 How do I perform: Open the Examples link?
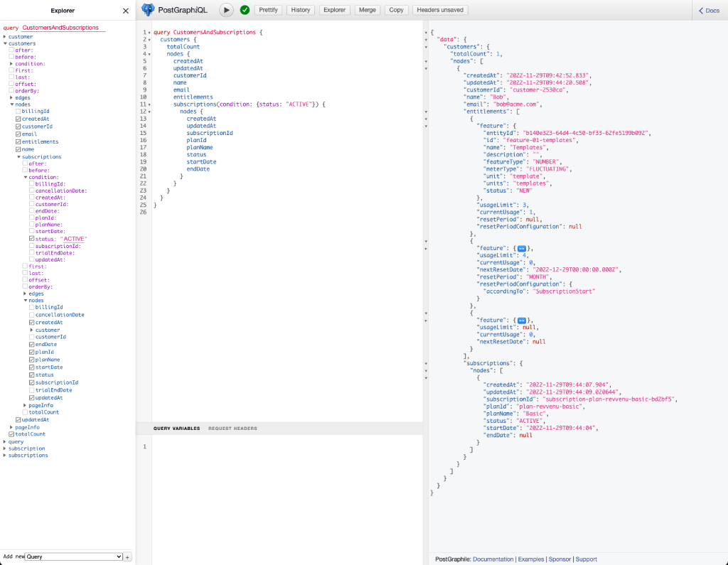click(530, 559)
